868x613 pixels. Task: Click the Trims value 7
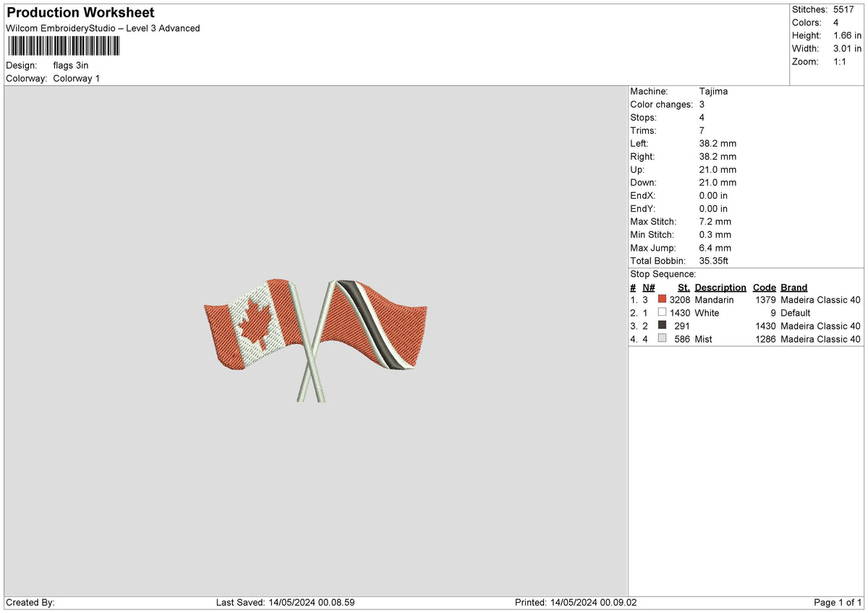click(x=702, y=130)
